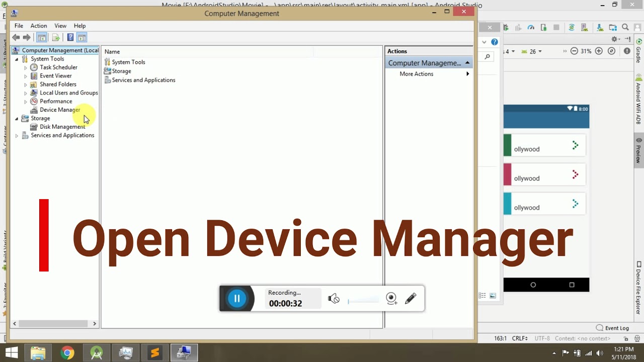Click the Back arrow toolbar button
The height and width of the screenshot is (362, 644).
16,37
